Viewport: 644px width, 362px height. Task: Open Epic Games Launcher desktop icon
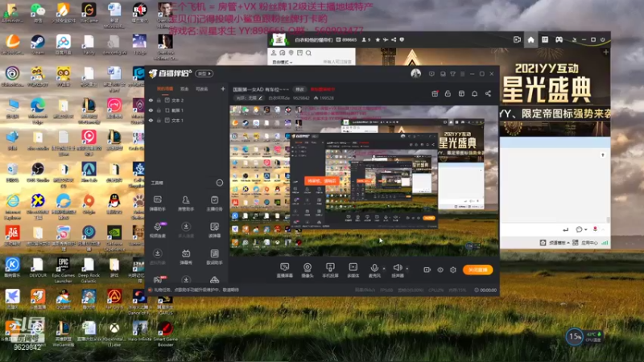coord(64,270)
